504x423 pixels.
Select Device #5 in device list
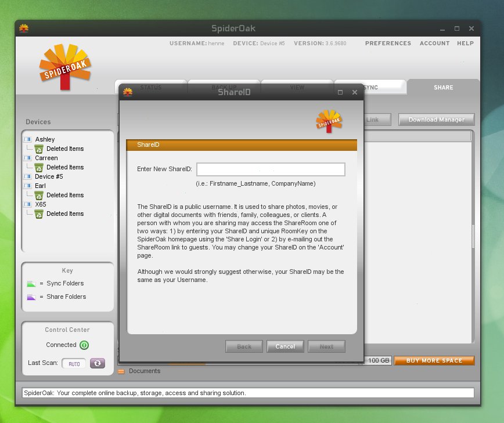coord(49,176)
